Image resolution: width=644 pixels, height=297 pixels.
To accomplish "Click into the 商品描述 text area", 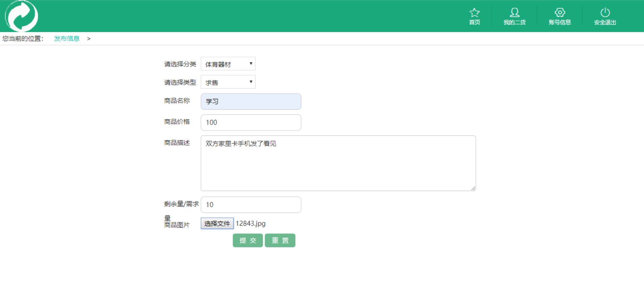I will click(x=338, y=163).
